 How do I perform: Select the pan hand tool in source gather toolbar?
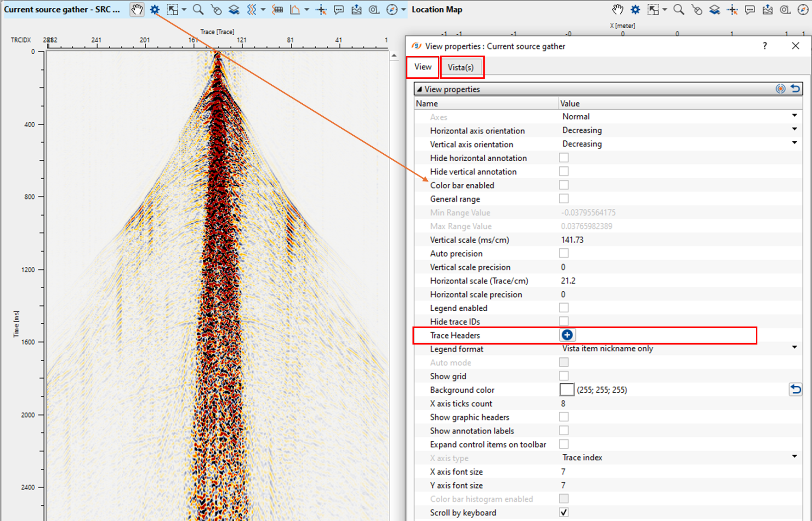point(137,10)
